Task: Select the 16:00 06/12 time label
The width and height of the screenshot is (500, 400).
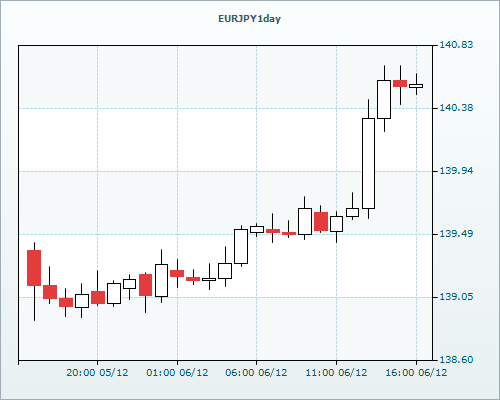Action: tap(416, 373)
